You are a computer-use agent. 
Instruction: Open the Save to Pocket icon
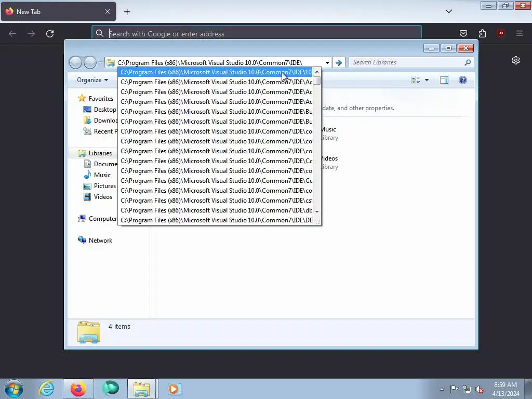(463, 33)
